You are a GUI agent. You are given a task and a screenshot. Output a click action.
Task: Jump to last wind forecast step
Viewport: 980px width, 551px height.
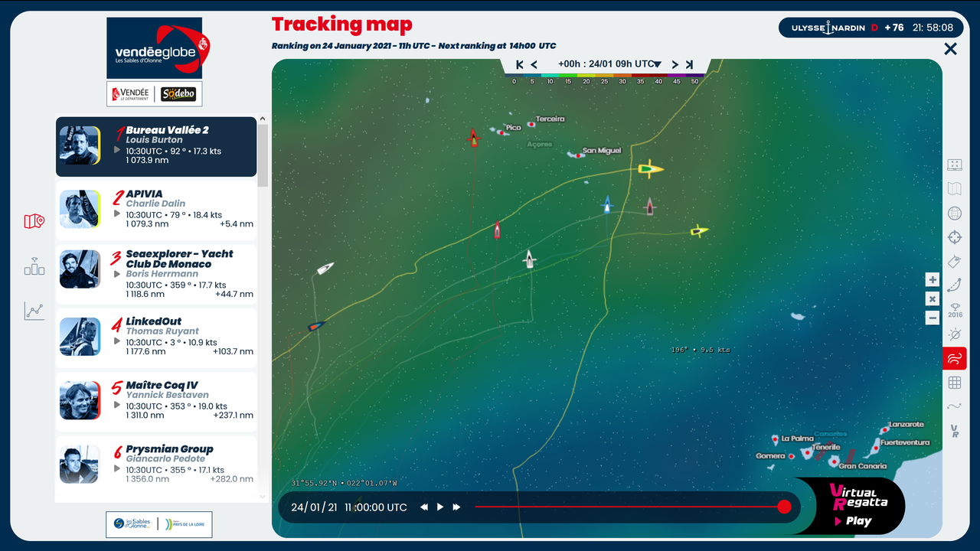tap(689, 64)
